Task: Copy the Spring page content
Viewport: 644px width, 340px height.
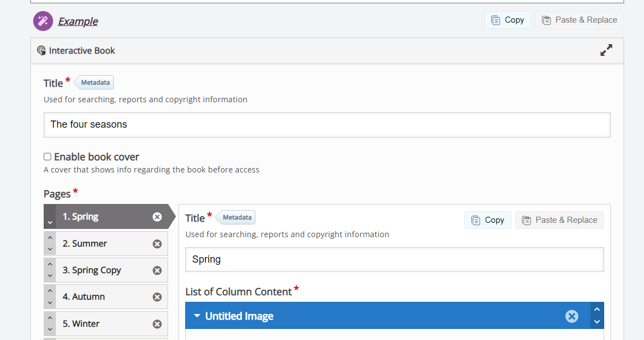Action: [488, 220]
